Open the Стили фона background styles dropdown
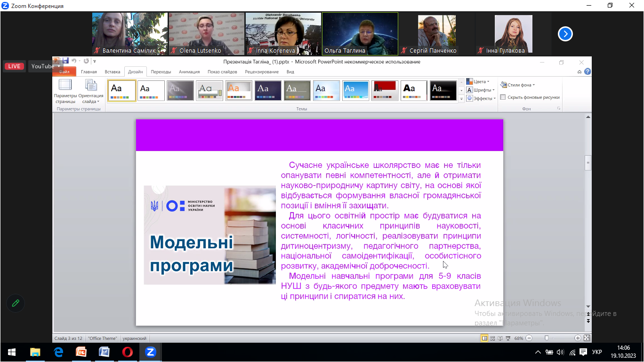Viewport: 644px width, 362px height. [518, 85]
